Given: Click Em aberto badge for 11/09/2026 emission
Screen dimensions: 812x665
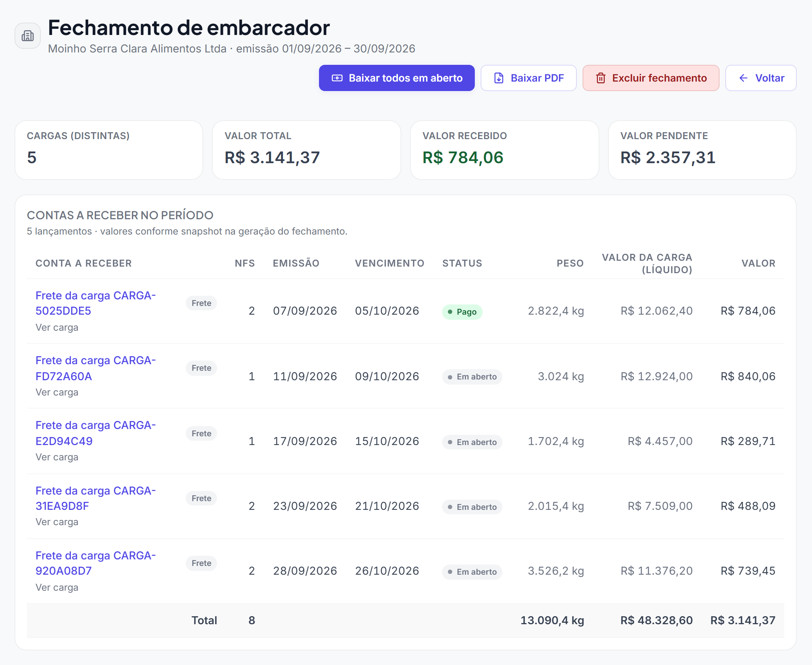Looking at the screenshot, I should (x=472, y=377).
